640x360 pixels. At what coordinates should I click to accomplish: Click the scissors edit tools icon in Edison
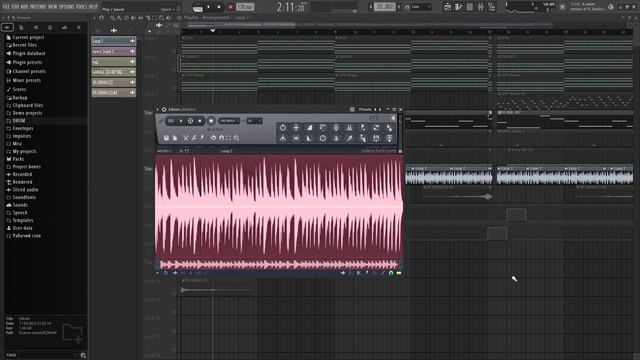[185, 138]
